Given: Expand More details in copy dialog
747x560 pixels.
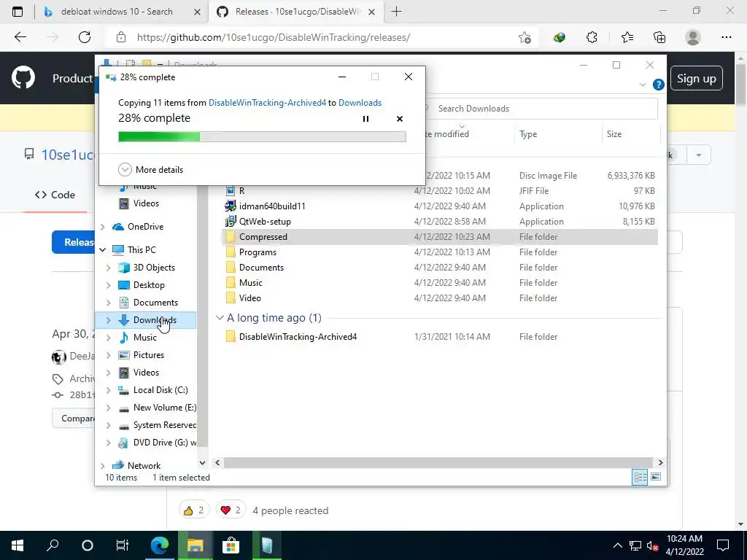Looking at the screenshot, I should [150, 169].
